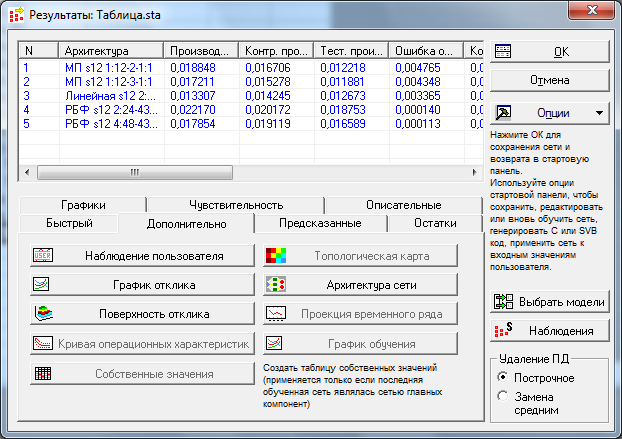This screenshot has height=439, width=622.
Task: Open the Остатки tab
Action: pos(435,223)
